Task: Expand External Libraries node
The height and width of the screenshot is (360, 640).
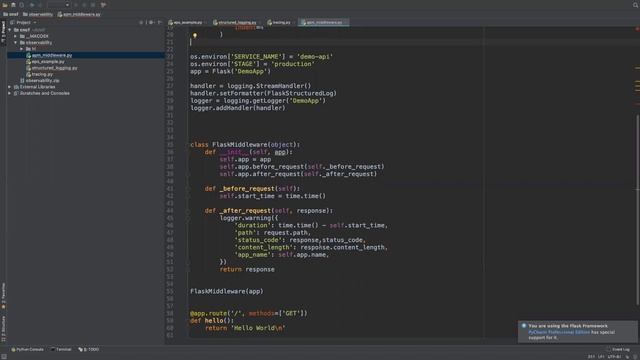Action: click(x=10, y=87)
